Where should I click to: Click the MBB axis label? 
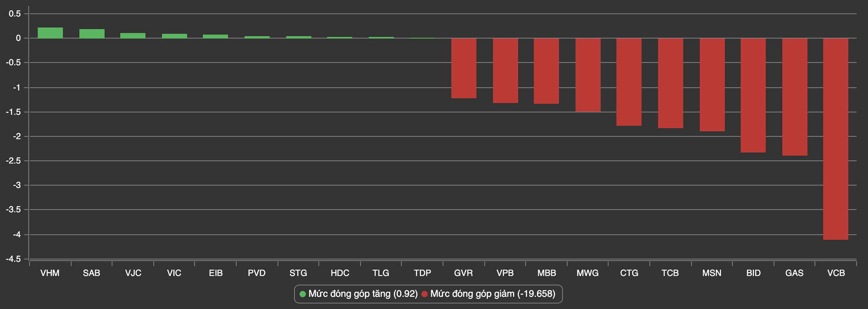(547, 273)
